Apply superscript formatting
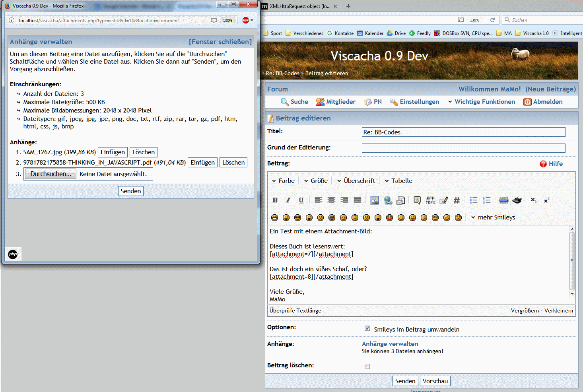The image size is (583, 392). point(546,200)
